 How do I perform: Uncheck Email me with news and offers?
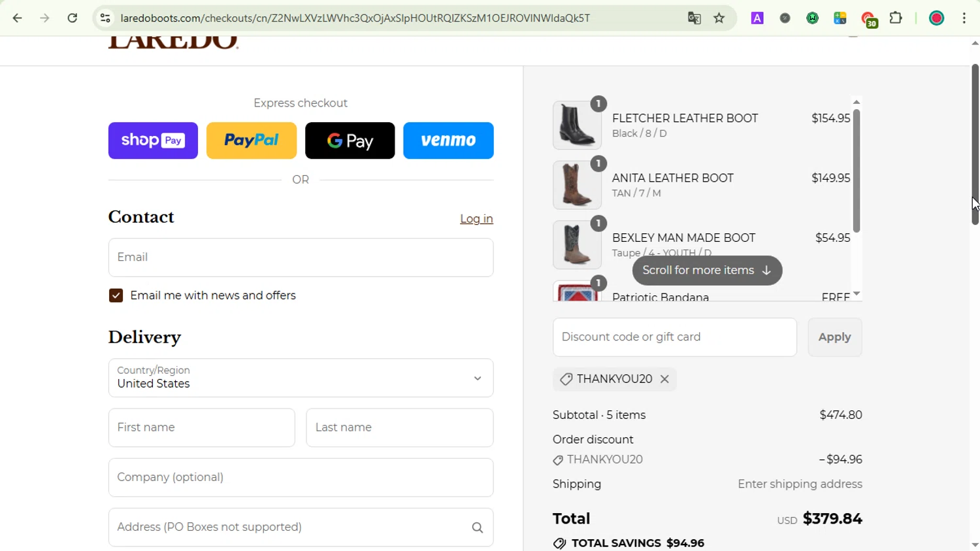click(116, 295)
